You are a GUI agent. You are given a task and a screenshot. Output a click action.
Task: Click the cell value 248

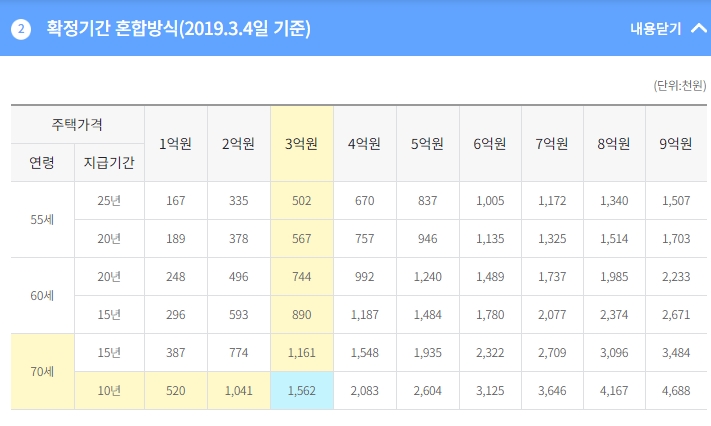(x=175, y=277)
